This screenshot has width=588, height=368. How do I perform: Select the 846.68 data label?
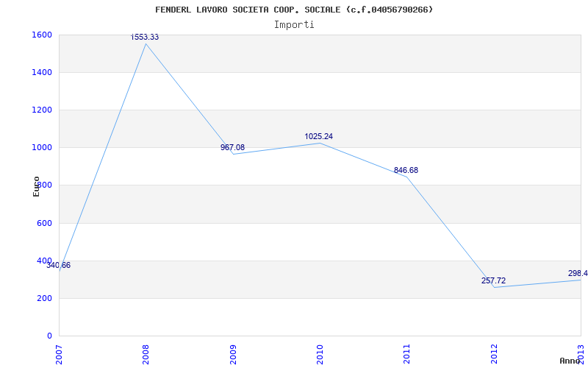(406, 171)
